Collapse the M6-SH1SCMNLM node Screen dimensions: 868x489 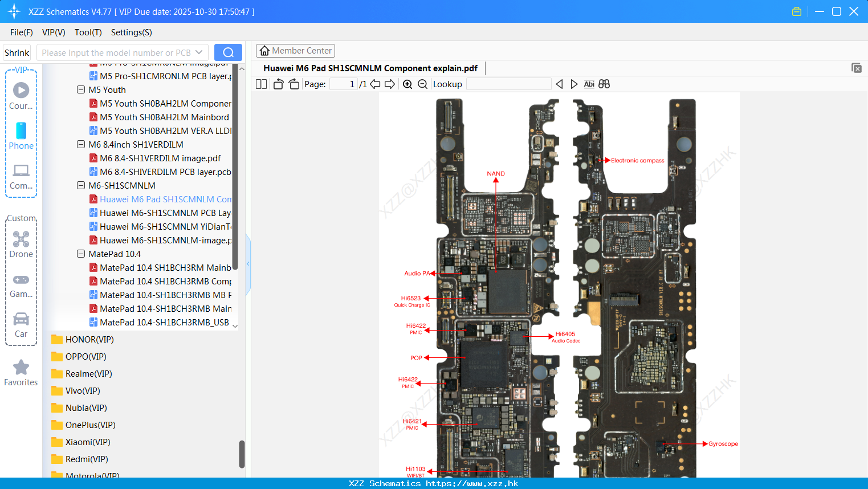click(x=81, y=185)
